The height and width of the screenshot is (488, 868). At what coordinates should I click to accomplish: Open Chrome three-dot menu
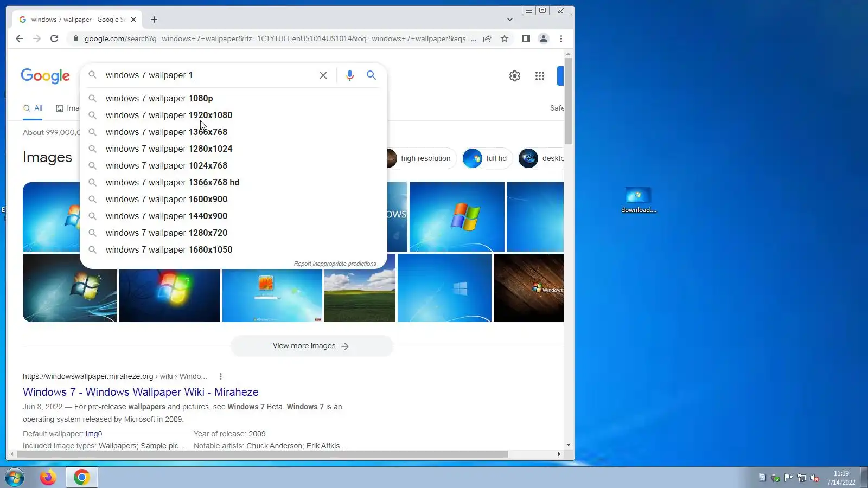tap(561, 38)
